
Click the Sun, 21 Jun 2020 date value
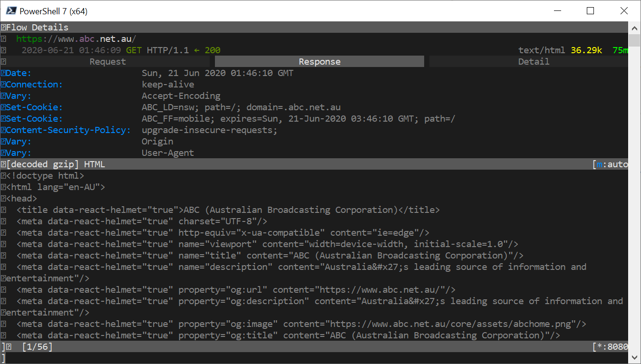pyautogui.click(x=218, y=73)
